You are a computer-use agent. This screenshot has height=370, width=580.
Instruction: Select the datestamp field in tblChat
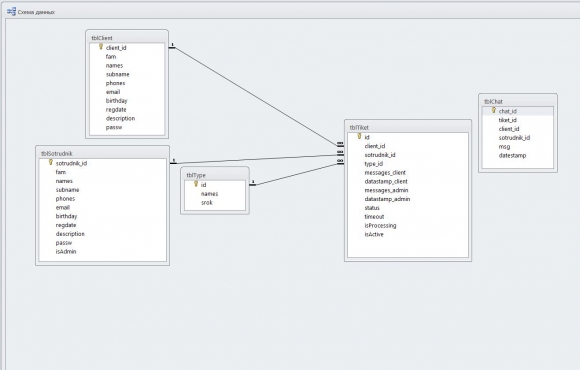pyautogui.click(x=518, y=156)
